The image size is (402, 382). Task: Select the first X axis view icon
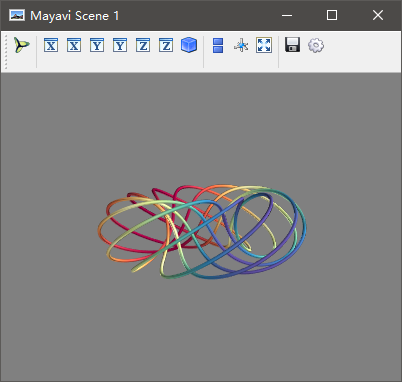51,45
